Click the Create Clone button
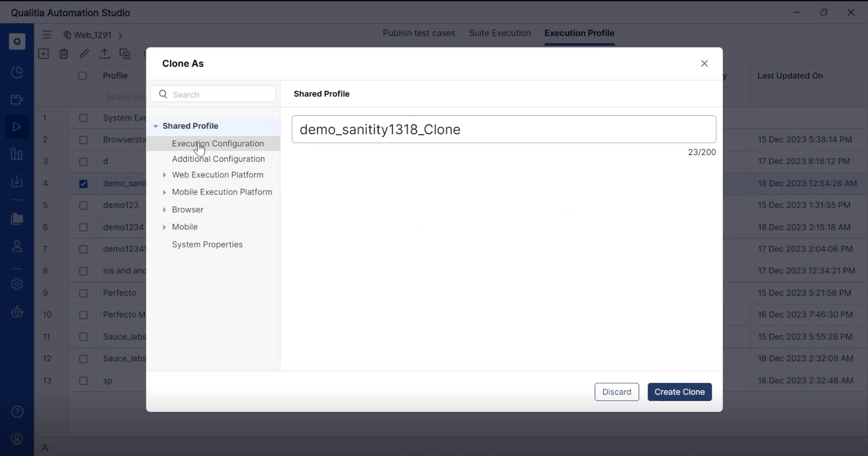The height and width of the screenshot is (456, 868). click(679, 392)
